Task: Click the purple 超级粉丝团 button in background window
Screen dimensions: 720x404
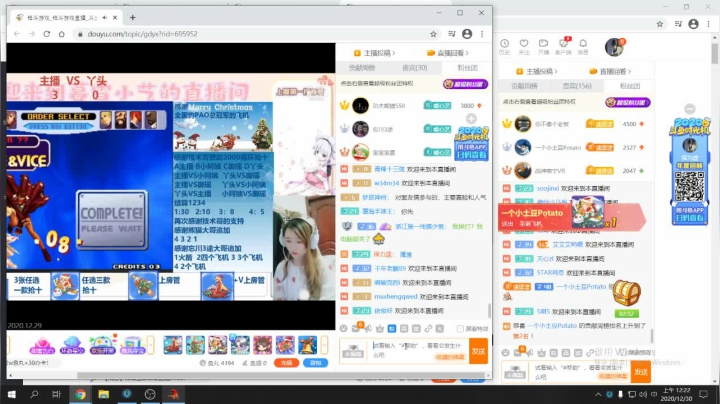Action: pos(628,102)
